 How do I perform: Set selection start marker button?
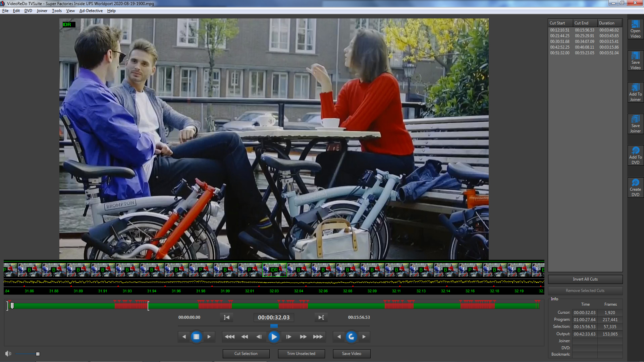pyautogui.click(x=227, y=317)
